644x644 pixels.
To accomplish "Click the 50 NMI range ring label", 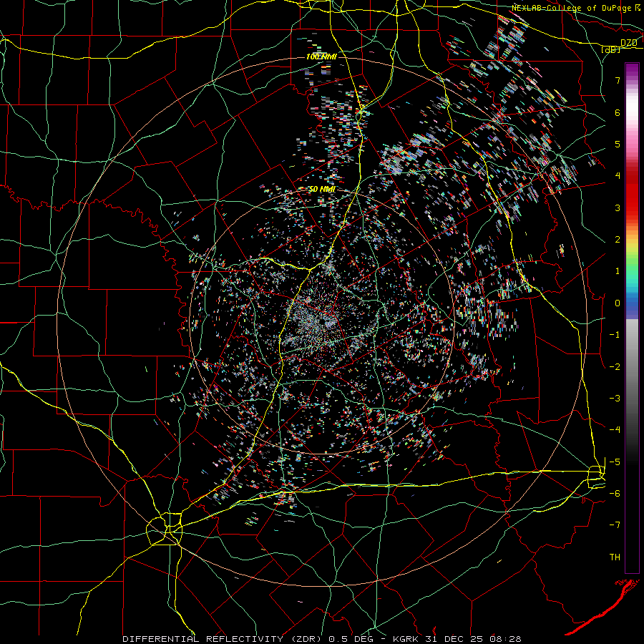I will pos(322,190).
